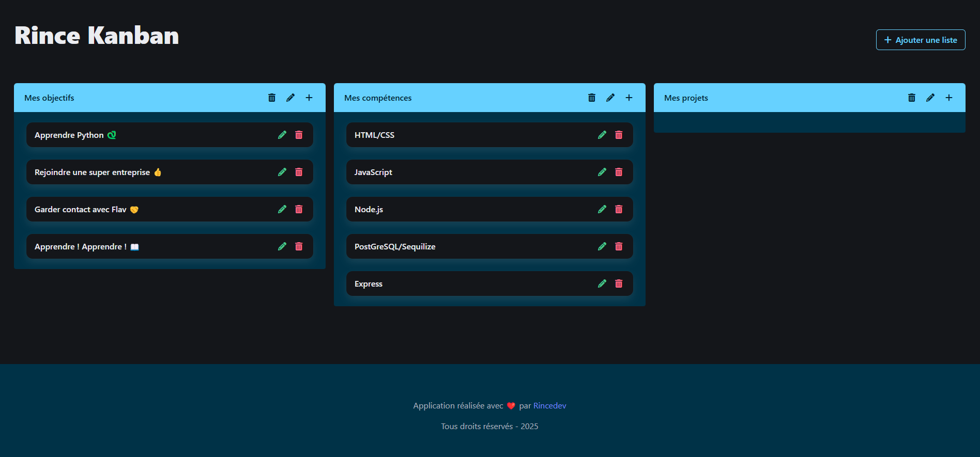Delete the JavaScript card
Screen dimensions: 980x457
(619, 172)
